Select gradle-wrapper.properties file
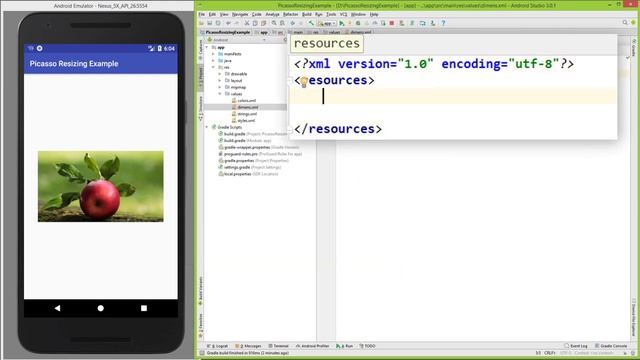Viewport: 640px width, 360px height. 259,147
